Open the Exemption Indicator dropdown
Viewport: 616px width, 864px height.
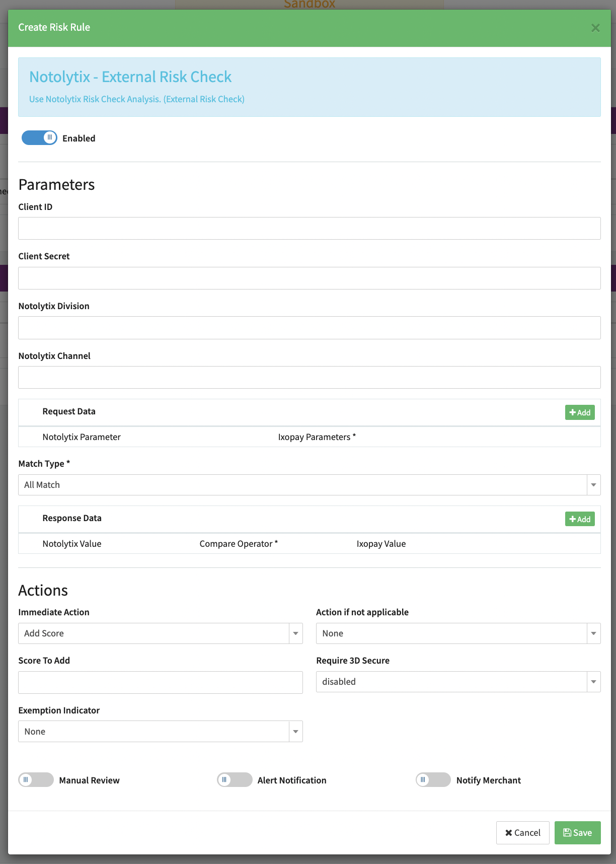[160, 732]
